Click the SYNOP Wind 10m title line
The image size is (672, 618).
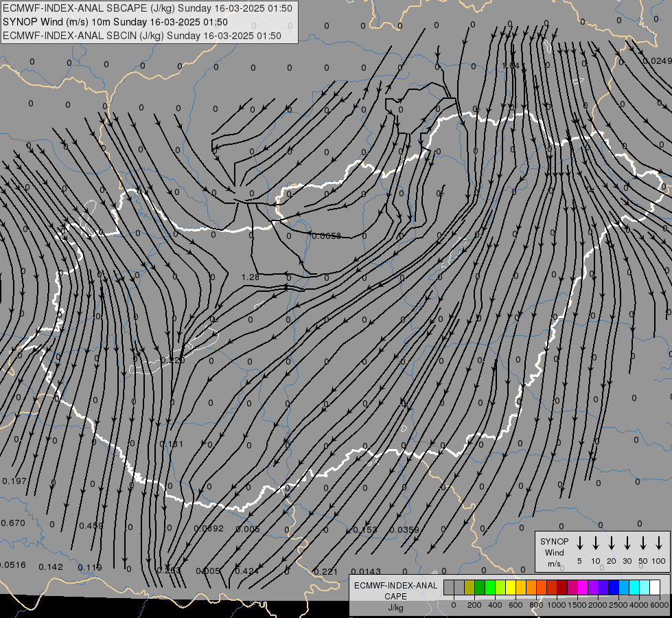click(115, 22)
